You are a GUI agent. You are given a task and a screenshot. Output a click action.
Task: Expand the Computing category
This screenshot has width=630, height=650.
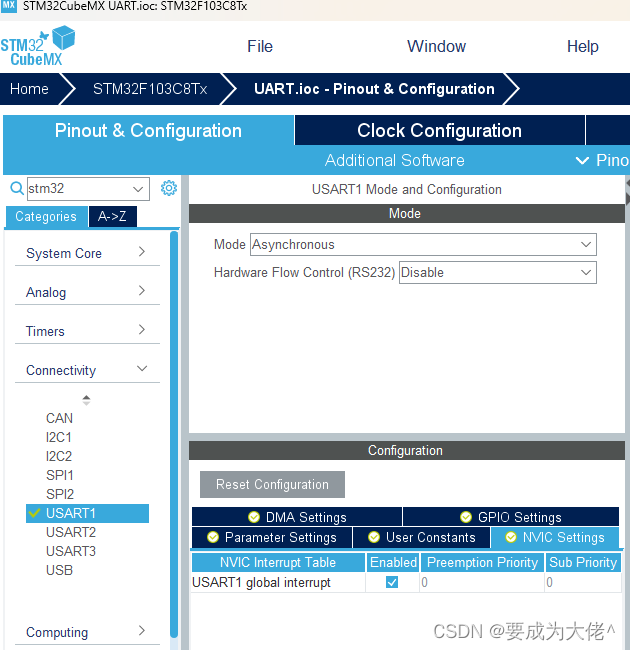tap(87, 632)
